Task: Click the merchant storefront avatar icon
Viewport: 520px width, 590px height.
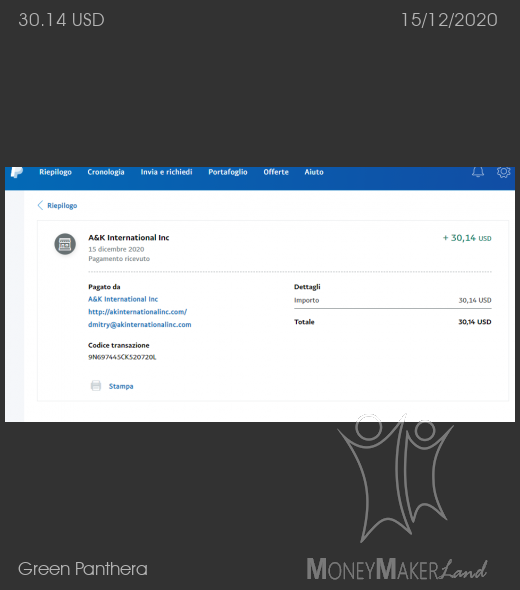Action: click(65, 244)
